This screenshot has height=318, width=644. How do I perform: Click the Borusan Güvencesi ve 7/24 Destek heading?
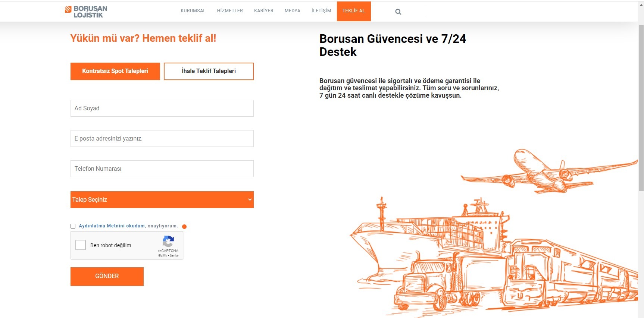(x=393, y=45)
